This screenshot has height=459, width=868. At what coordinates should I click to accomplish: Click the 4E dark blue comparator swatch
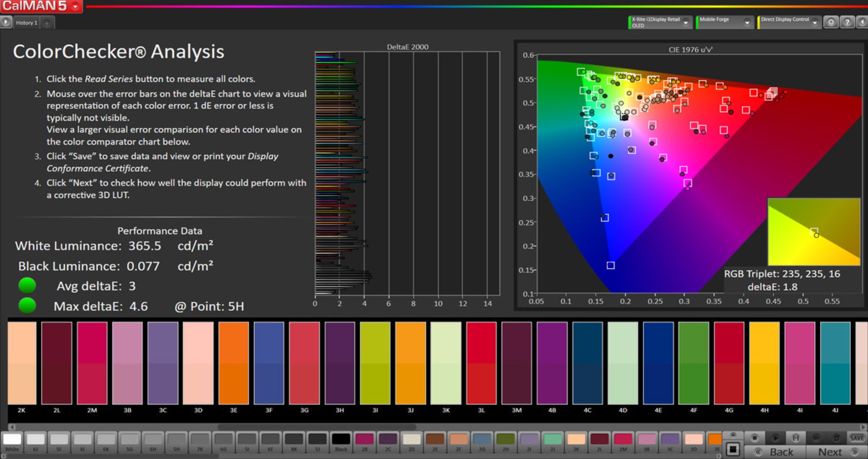[658, 363]
